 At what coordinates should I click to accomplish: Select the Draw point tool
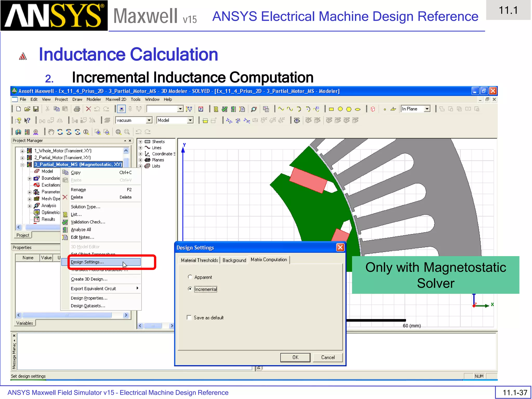[385, 109]
